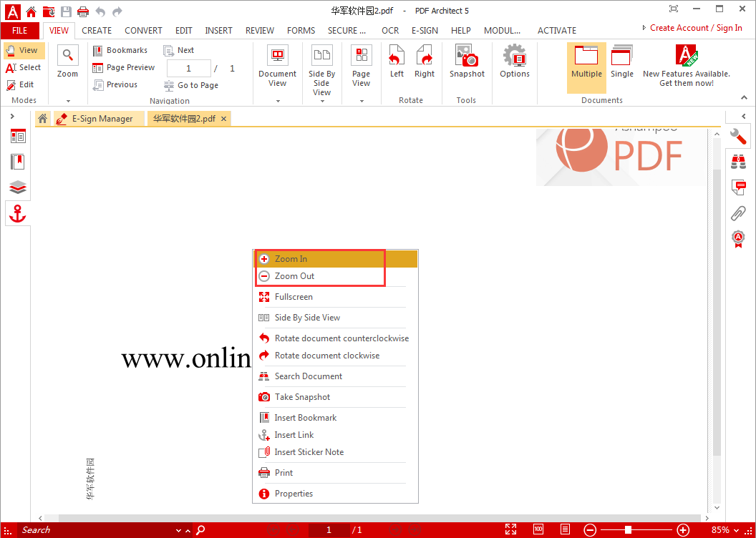Viewport: 756px width, 538px height.
Task: Click the plus zoom-in icon in status bar
Action: coord(683,530)
